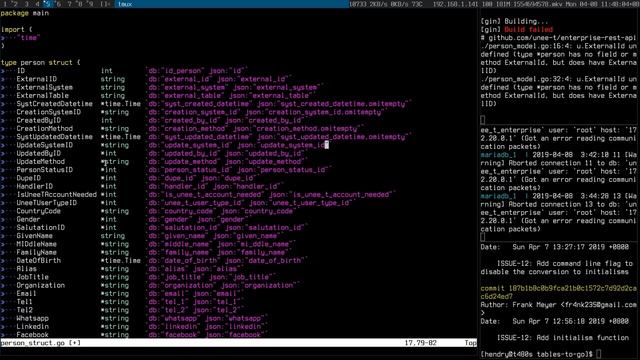Click the "time" import string
This screenshot has width=640, height=360.
pos(29,38)
